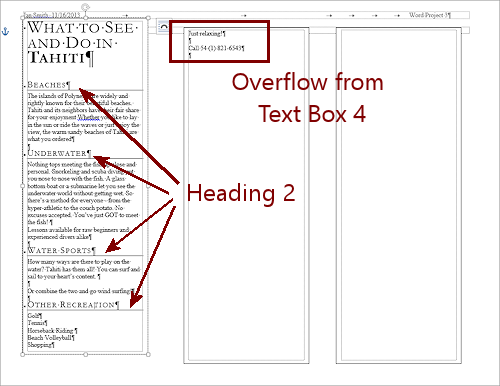Select the bottom-right corner sizing handle
The height and width of the screenshot is (386, 500).
148,354
